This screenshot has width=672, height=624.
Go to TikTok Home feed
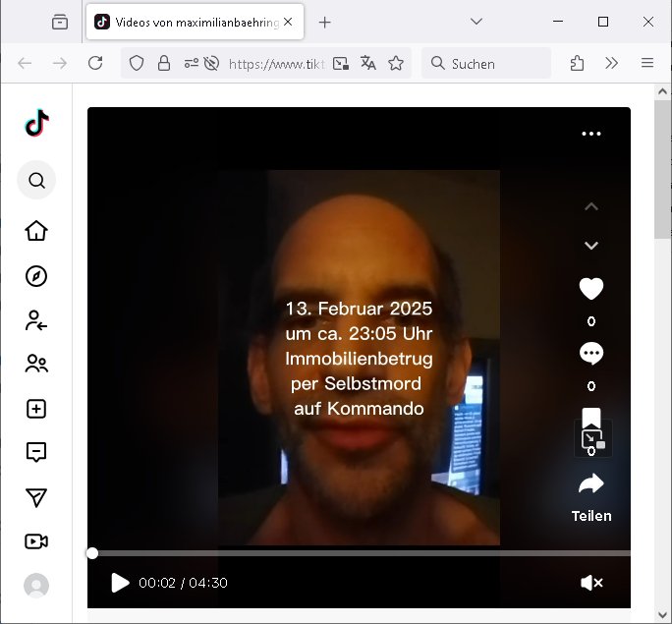click(36, 231)
